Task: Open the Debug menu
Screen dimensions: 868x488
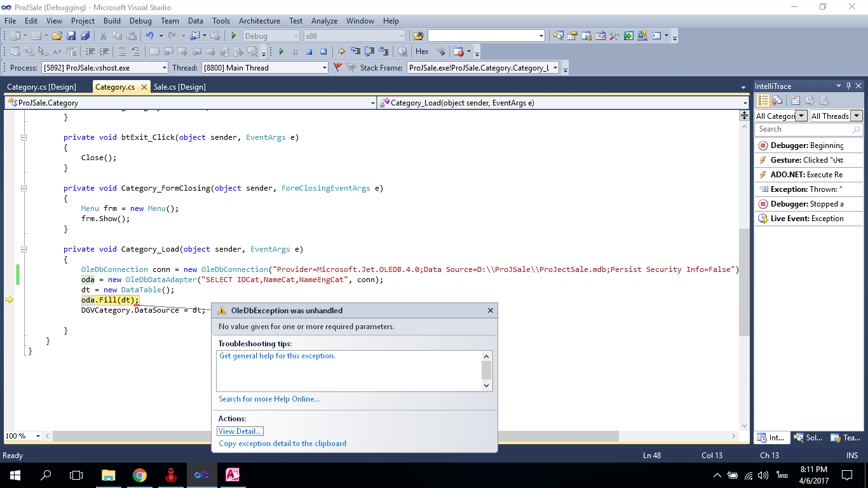Action: pos(140,21)
